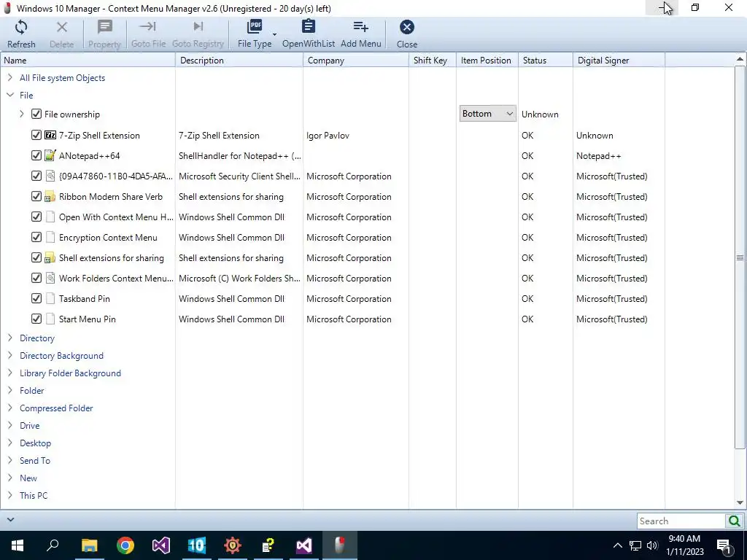Open File Explorer from the taskbar

click(x=89, y=545)
